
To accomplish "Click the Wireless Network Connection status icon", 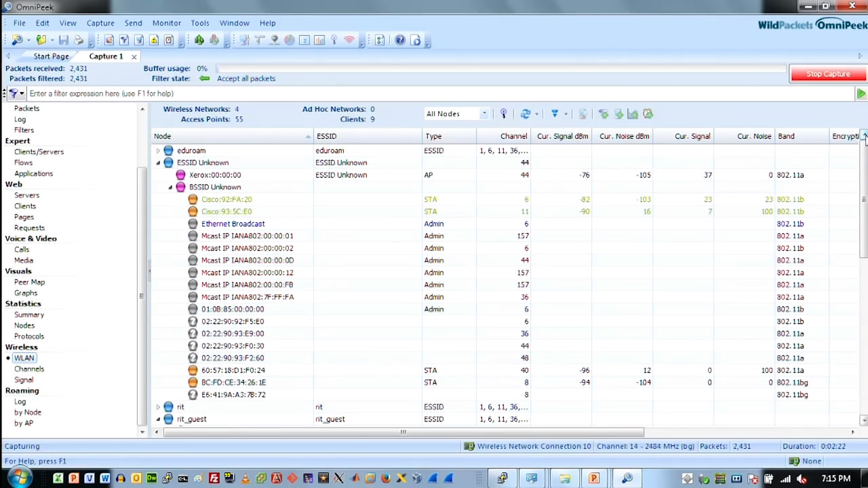I will click(469, 446).
